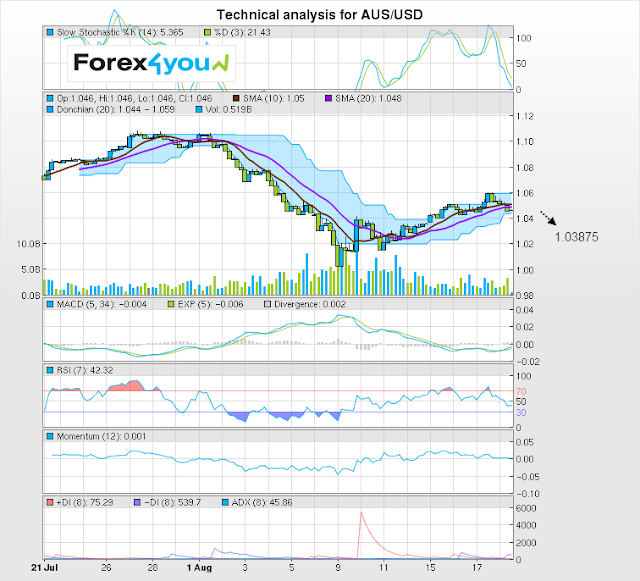
Task: Click the 1.12 price axis value
Action: tap(524, 116)
